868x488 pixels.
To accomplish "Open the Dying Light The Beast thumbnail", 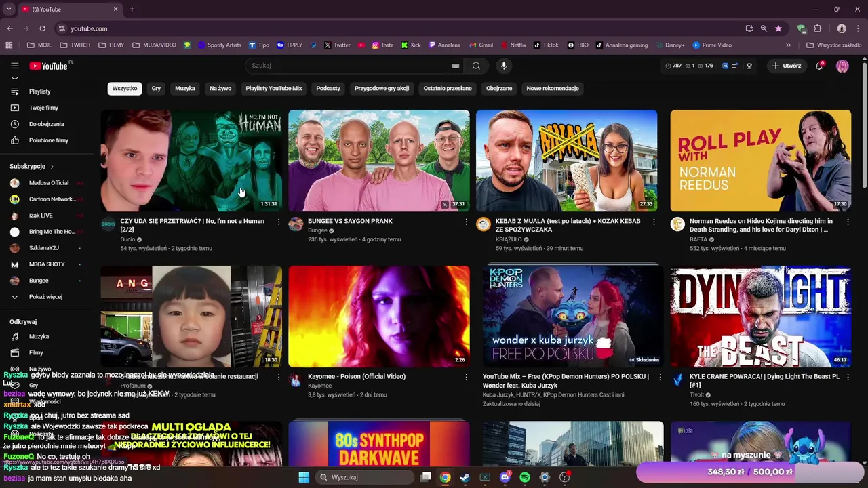I will coord(761,317).
